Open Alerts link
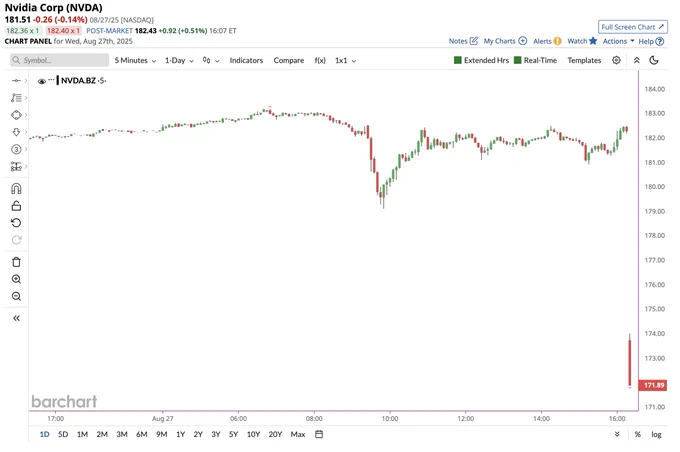The image size is (680, 452). click(x=547, y=41)
